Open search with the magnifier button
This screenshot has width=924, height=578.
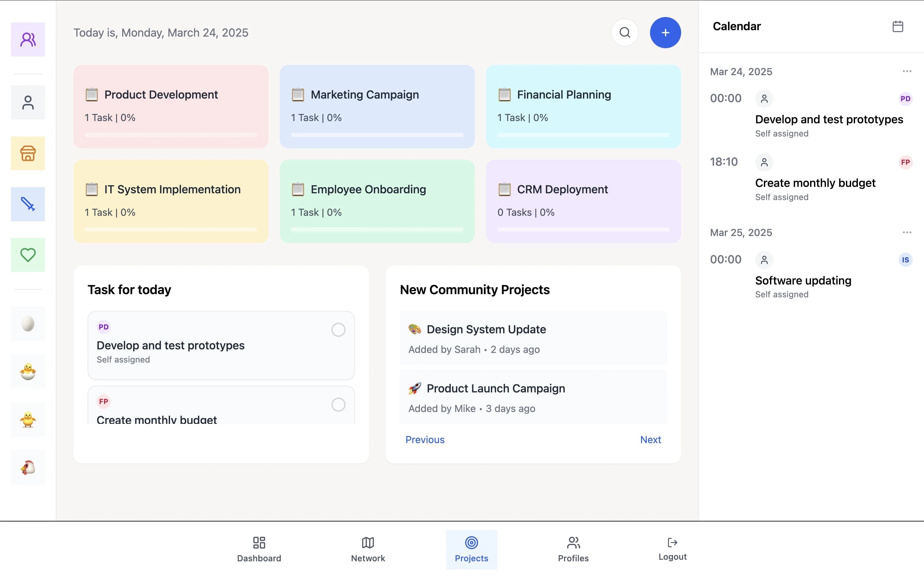(x=625, y=32)
